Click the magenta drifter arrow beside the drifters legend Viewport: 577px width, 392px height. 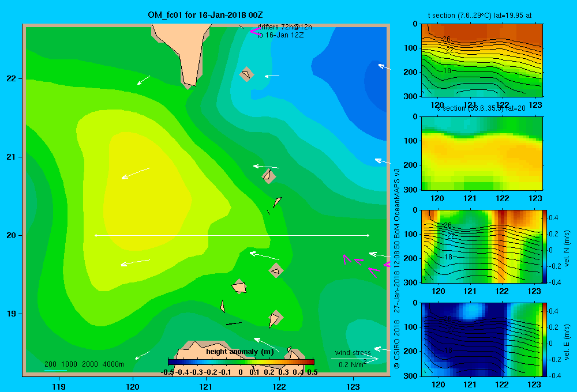click(254, 31)
